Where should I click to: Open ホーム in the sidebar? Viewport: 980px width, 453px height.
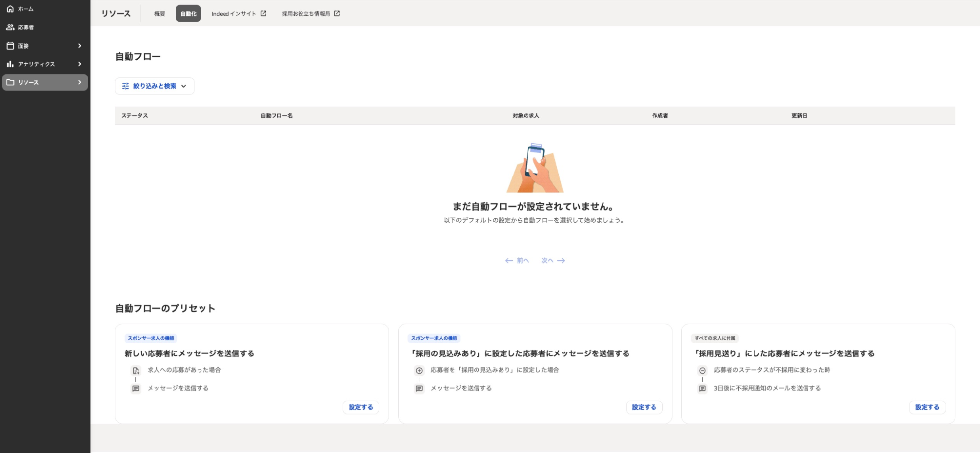pos(45,9)
